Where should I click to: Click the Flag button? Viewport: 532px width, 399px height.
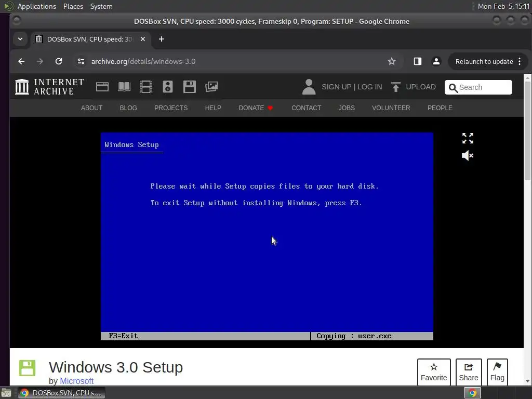(x=497, y=372)
